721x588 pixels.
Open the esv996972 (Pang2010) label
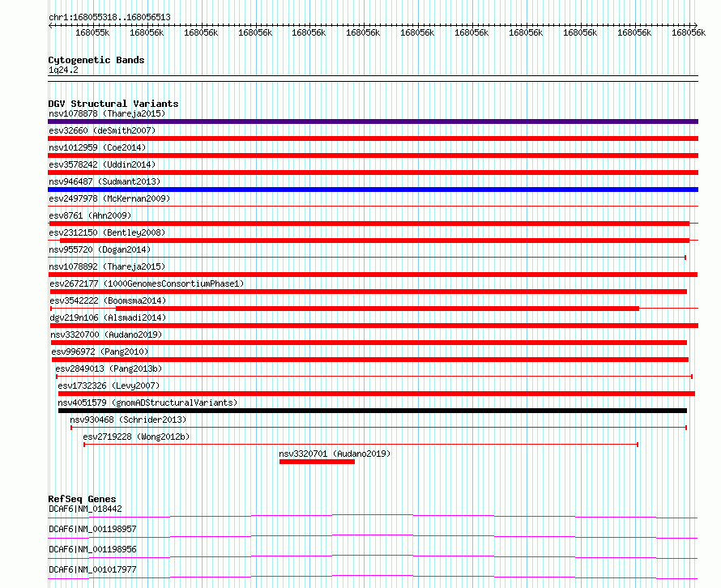[100, 352]
